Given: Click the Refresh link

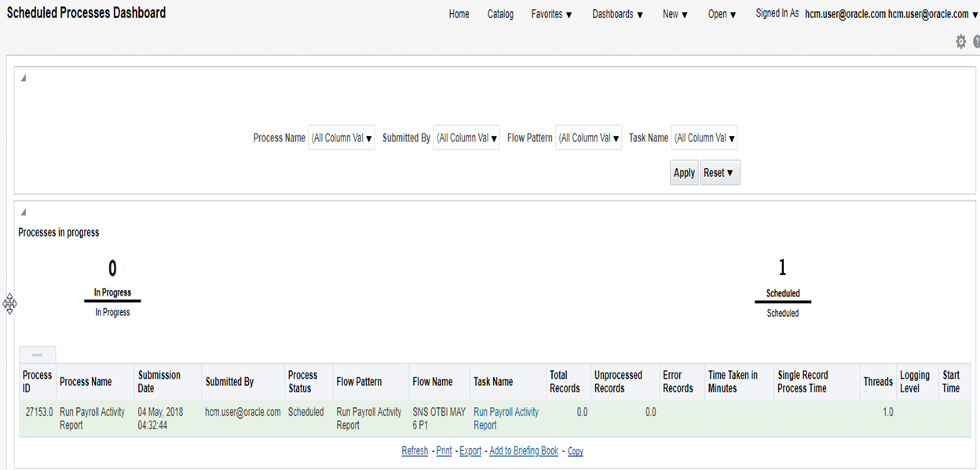Looking at the screenshot, I should point(415,451).
